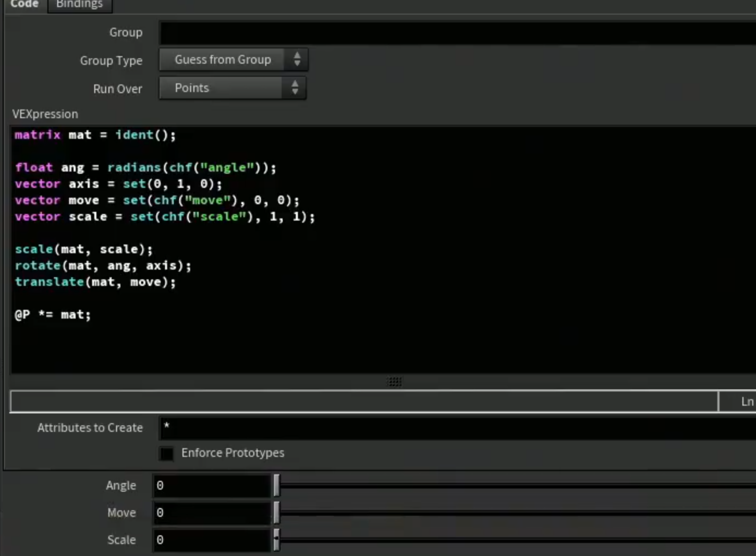Click the 'matrix mat = ident();' line
756x556 pixels.
click(x=95, y=135)
